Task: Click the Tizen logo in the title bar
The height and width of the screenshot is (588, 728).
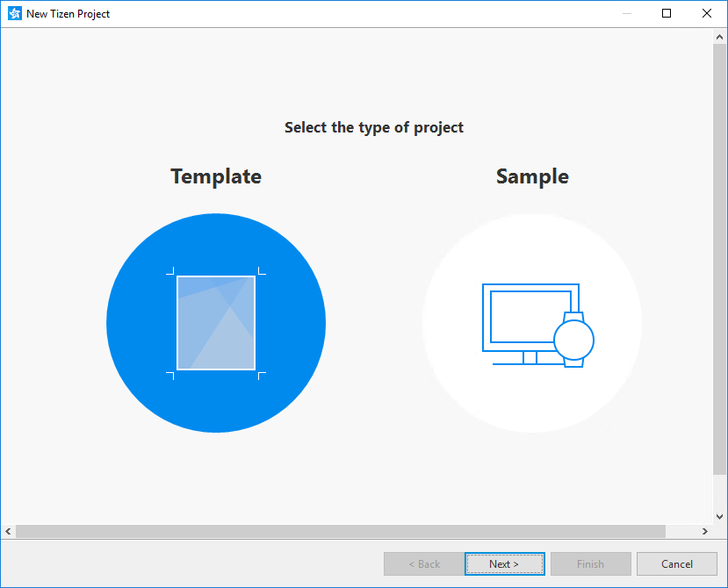Action: point(14,13)
